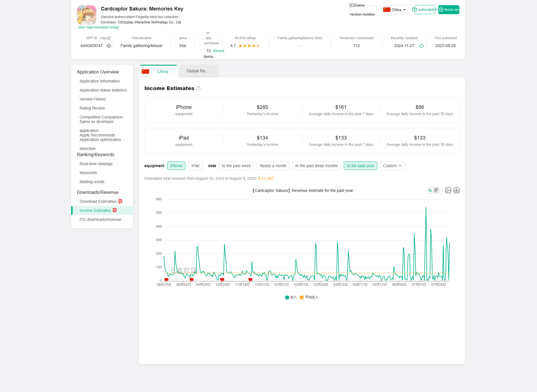Click the red flag marker near 10月24日
The width and height of the screenshot is (537, 392).
click(x=222, y=280)
